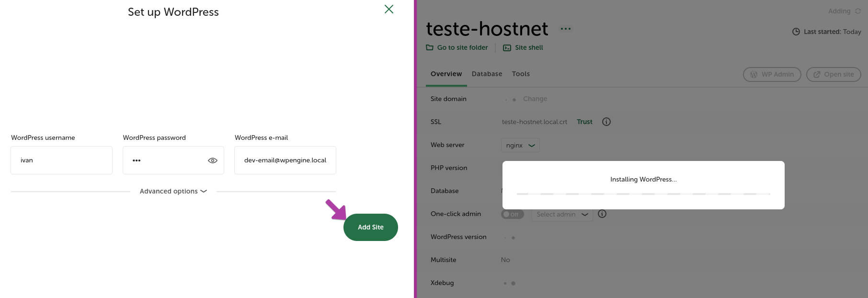
Task: Click Change next to Site domain
Action: coord(535,99)
